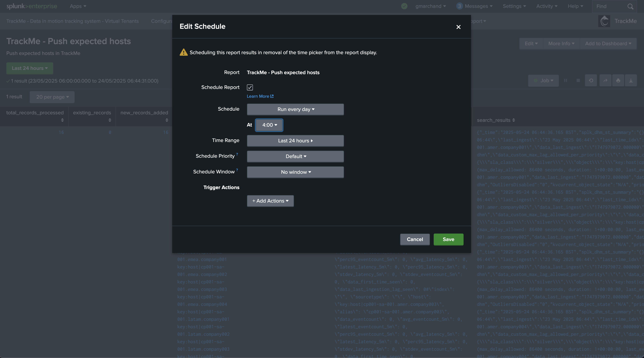Viewport: 644px width, 358px height.
Task: Click the search magnifier icon in Find
Action: click(630, 7)
